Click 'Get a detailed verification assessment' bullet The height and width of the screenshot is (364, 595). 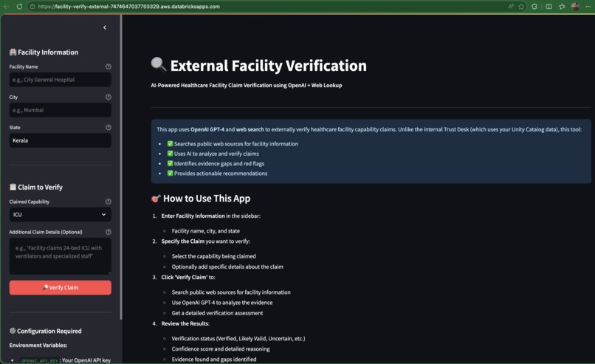point(217,313)
